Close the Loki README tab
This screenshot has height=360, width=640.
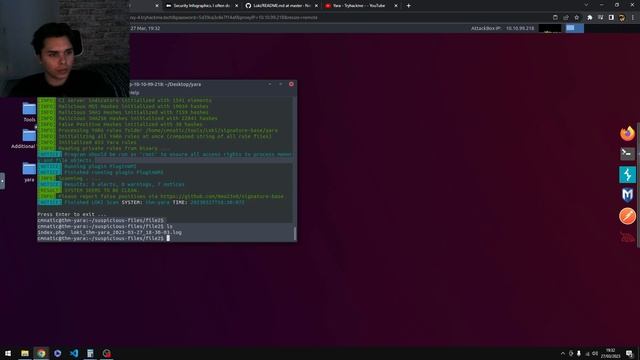(316, 6)
